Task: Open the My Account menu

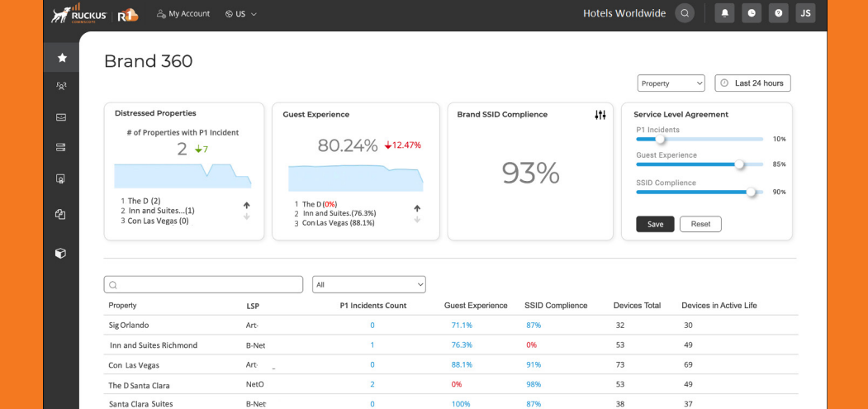Action: (183, 14)
